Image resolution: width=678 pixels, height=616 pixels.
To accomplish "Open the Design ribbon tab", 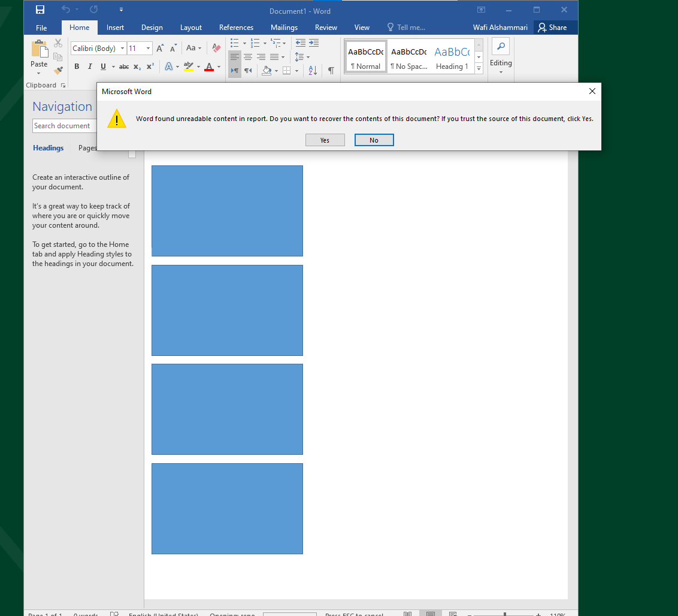I will tap(152, 28).
